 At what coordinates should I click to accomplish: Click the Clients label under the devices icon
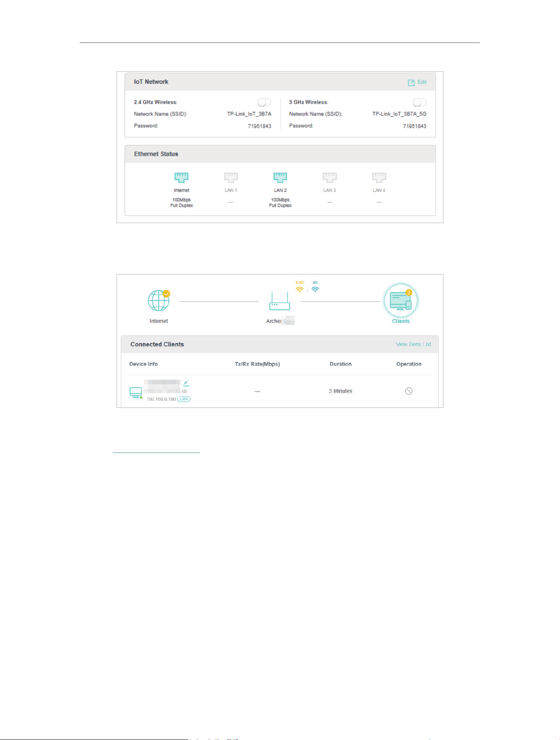pos(401,321)
